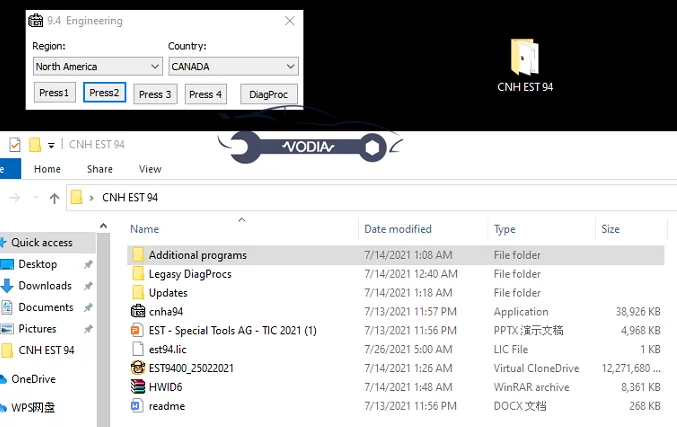Click the Updates folder icon
Screen dimensions: 677x427
pyautogui.click(x=138, y=292)
